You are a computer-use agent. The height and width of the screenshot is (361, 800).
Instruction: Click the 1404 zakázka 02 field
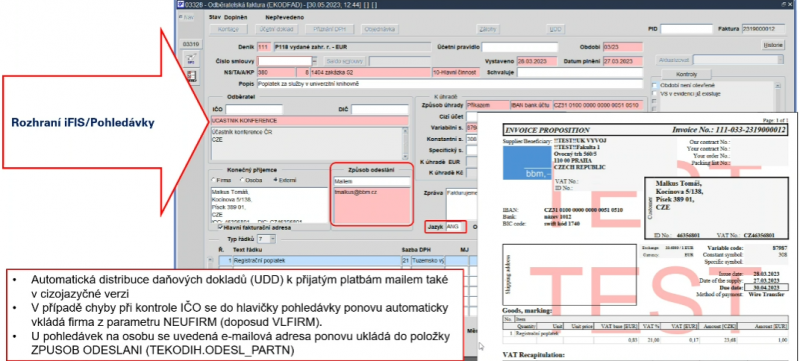pyautogui.click(x=370, y=72)
